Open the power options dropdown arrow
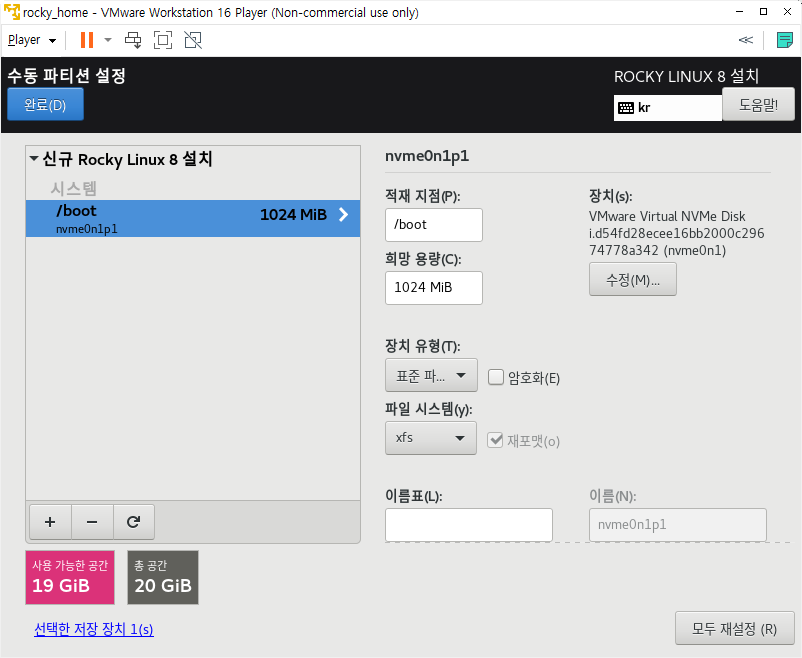 [x=108, y=40]
